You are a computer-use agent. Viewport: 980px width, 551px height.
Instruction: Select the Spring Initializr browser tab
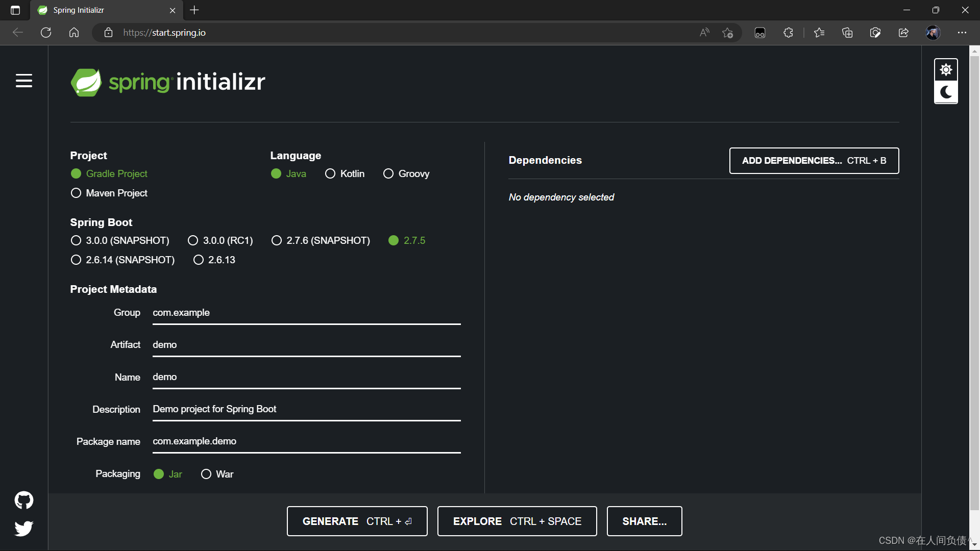click(x=107, y=10)
